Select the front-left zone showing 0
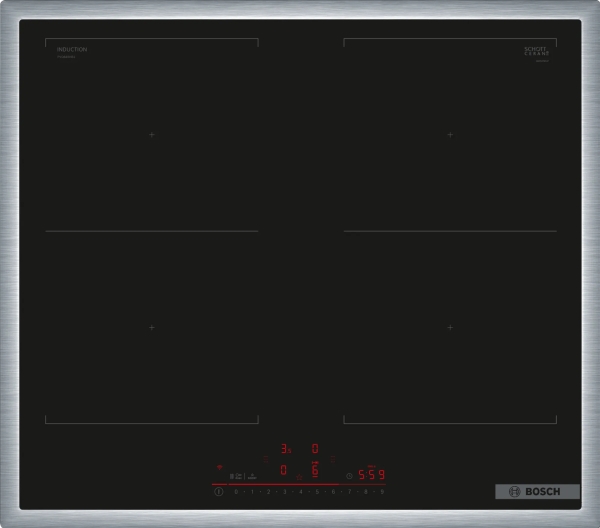The image size is (600, 528). coord(284,469)
